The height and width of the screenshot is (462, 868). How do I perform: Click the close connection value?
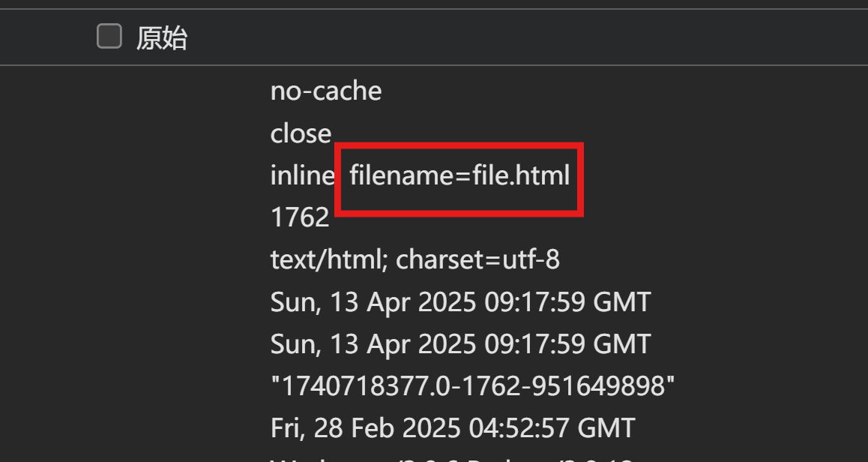click(301, 133)
